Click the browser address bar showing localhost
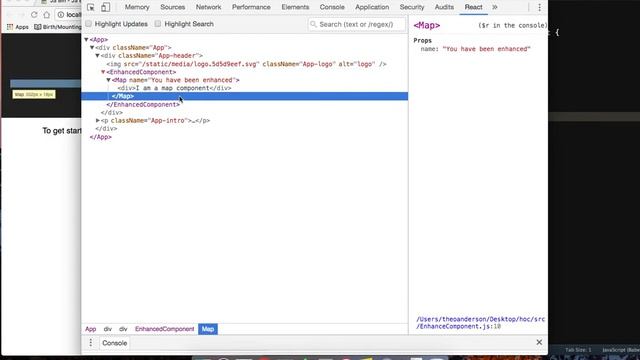 pyautogui.click(x=68, y=15)
